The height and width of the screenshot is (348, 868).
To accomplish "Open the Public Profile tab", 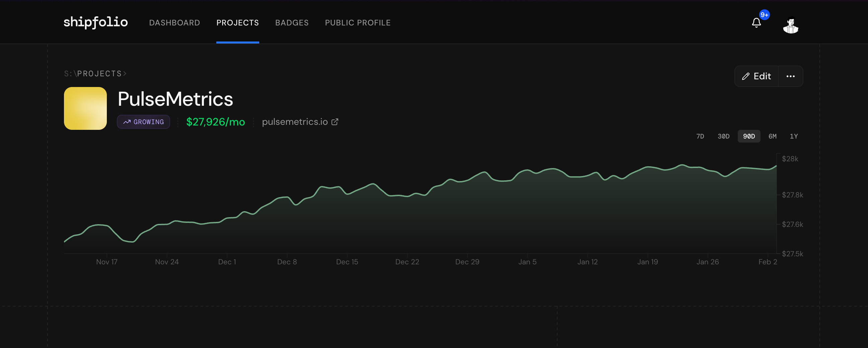I will pos(358,22).
